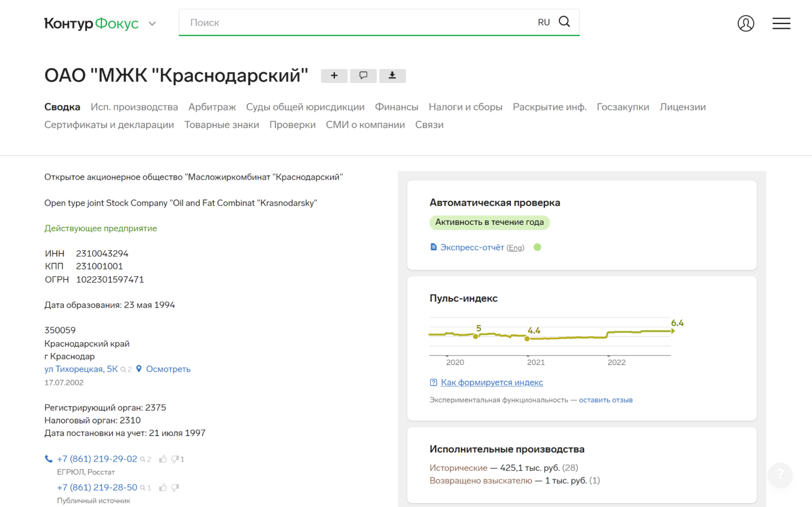
Task: Click phone number +7 (861) 219-29-02
Action: (97, 459)
